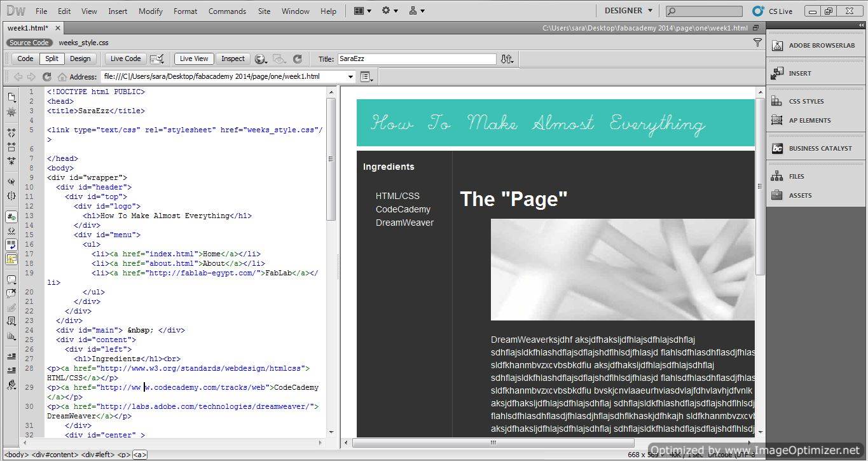The image size is (868, 461).
Task: Filter related files funnel icon
Action: pyautogui.click(x=757, y=43)
